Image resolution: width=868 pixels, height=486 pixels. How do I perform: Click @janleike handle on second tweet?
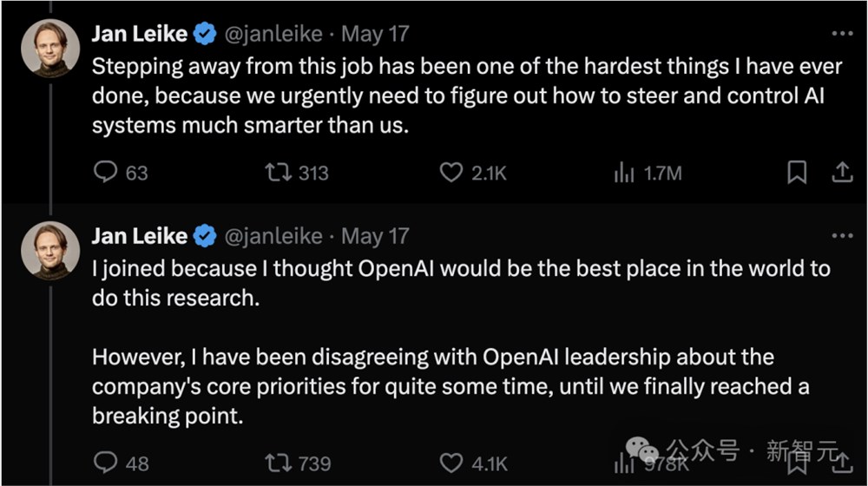pyautogui.click(x=273, y=235)
